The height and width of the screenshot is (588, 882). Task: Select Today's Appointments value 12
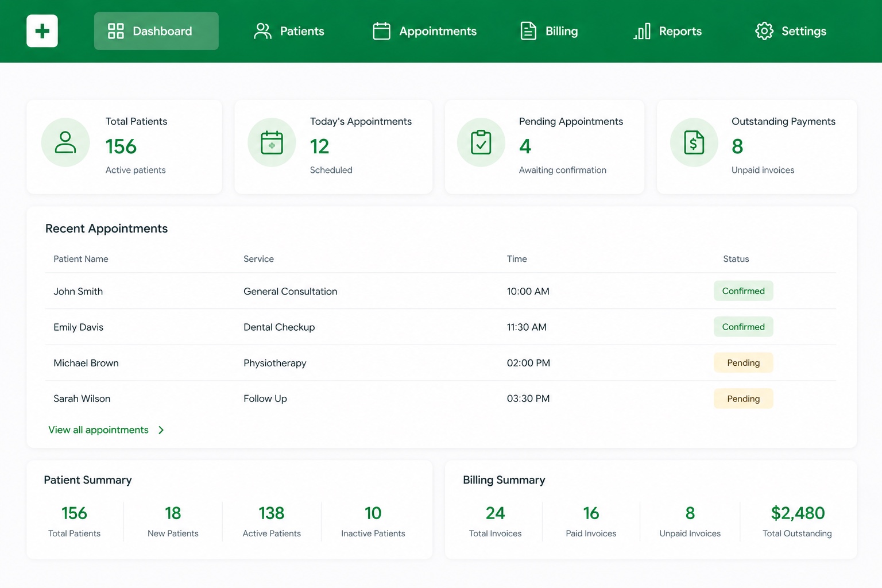(x=320, y=146)
